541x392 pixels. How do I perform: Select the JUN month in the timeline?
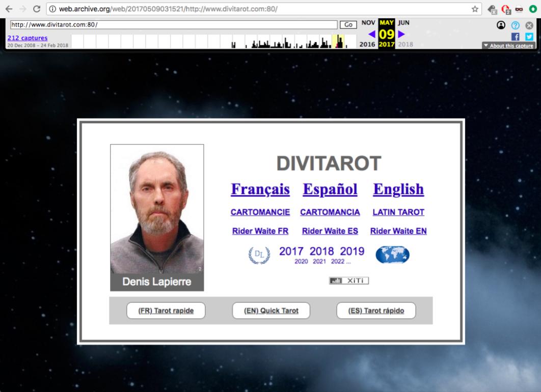[x=403, y=23]
